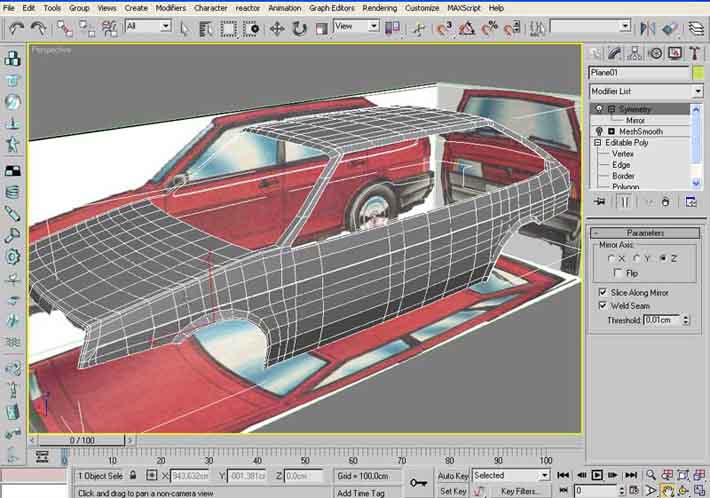Screen dimensions: 710x498
Task: Enable the Flip checkbox
Action: click(616, 272)
